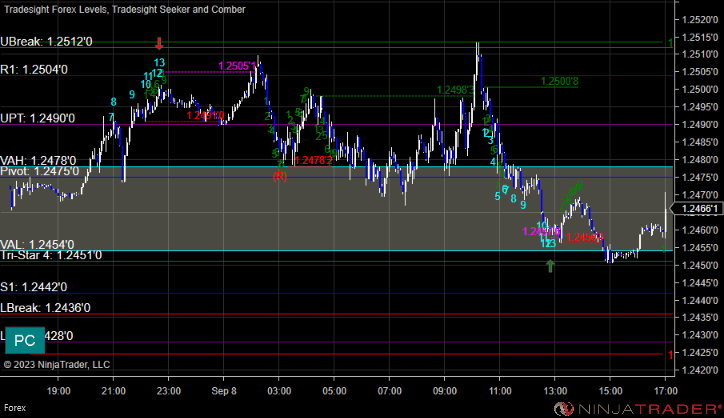Click the 1.2440'0 price axis value
The image size is (724, 418).
pos(701,300)
